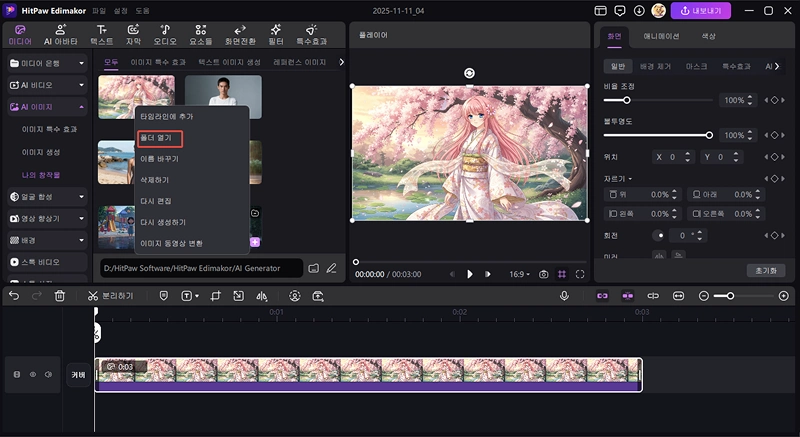Image resolution: width=800 pixels, height=437 pixels.
Task: Click the microphone voice record icon
Action: (565, 296)
